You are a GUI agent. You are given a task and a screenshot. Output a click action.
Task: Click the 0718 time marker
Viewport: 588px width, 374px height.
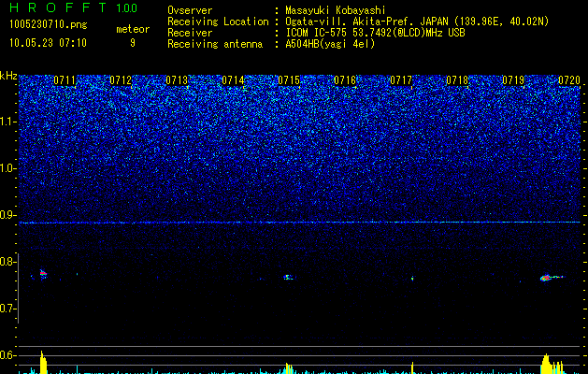click(x=457, y=80)
